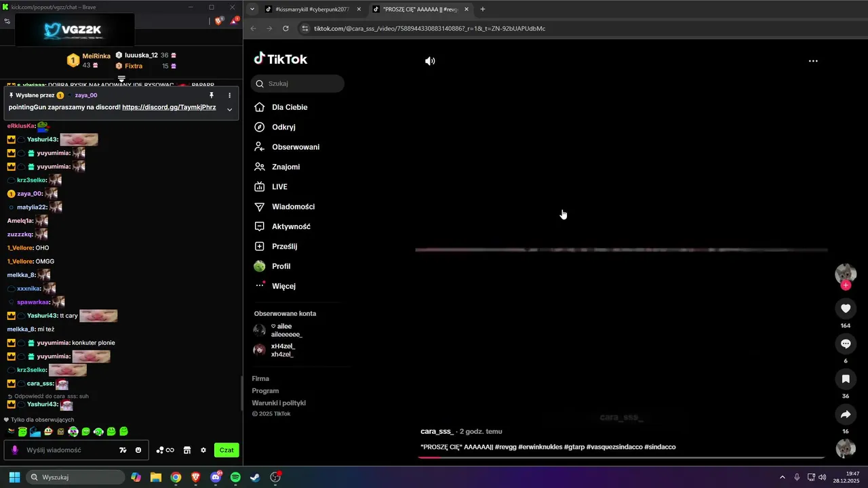
Task: Open MeiRinka in the gift leaderboard
Action: tap(96, 56)
